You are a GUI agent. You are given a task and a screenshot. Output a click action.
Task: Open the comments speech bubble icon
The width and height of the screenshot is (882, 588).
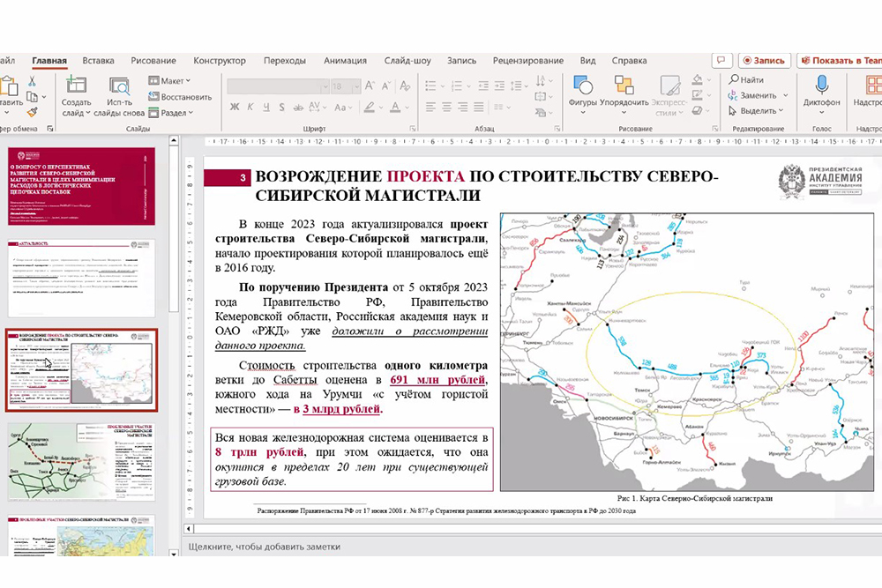coord(721,61)
